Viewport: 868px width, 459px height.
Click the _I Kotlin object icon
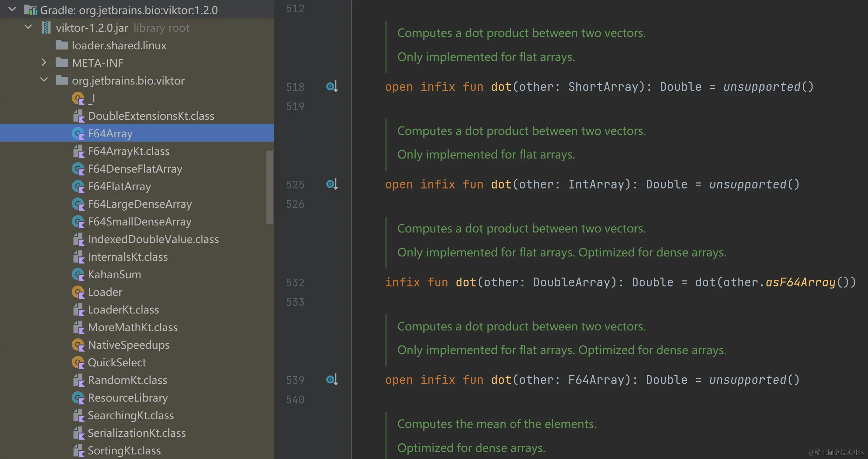(x=78, y=98)
